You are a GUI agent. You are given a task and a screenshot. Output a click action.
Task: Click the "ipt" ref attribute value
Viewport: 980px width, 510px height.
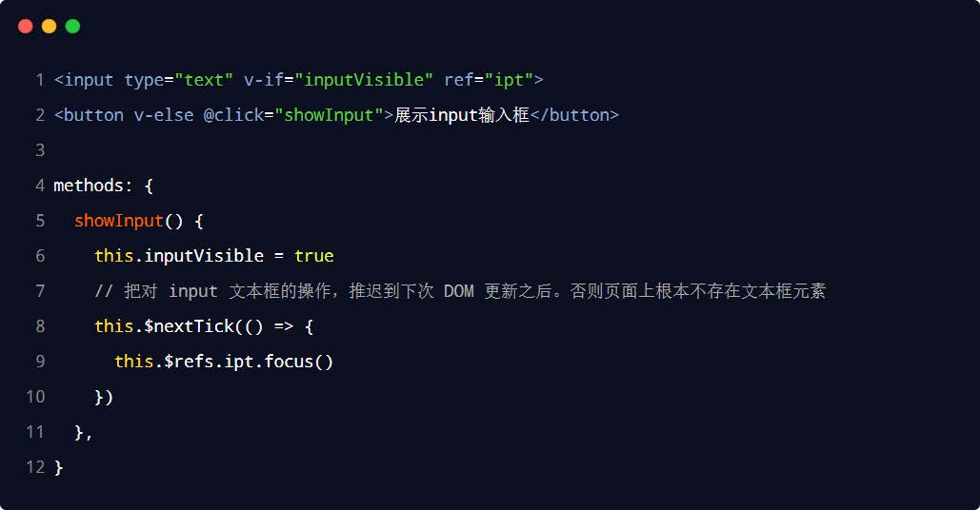coord(513,80)
